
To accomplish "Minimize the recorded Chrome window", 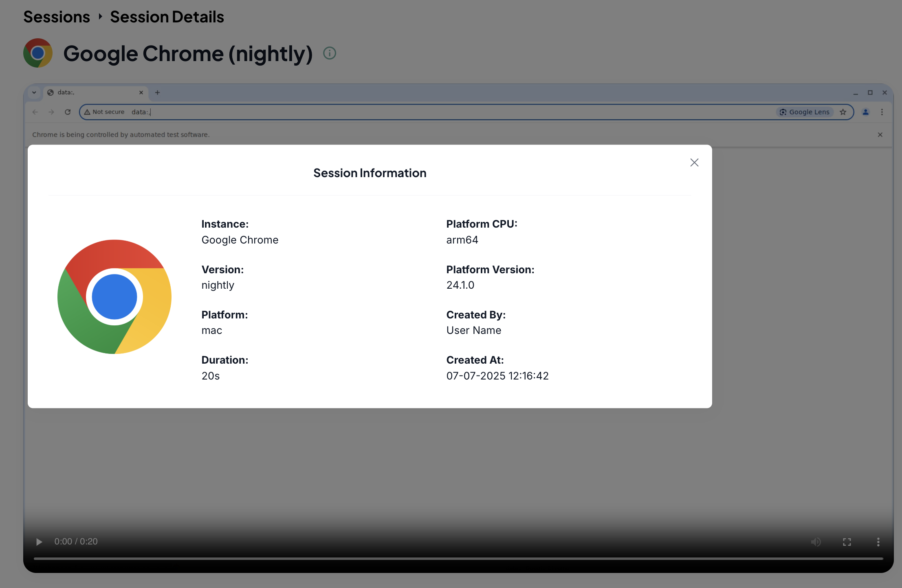I will [856, 93].
